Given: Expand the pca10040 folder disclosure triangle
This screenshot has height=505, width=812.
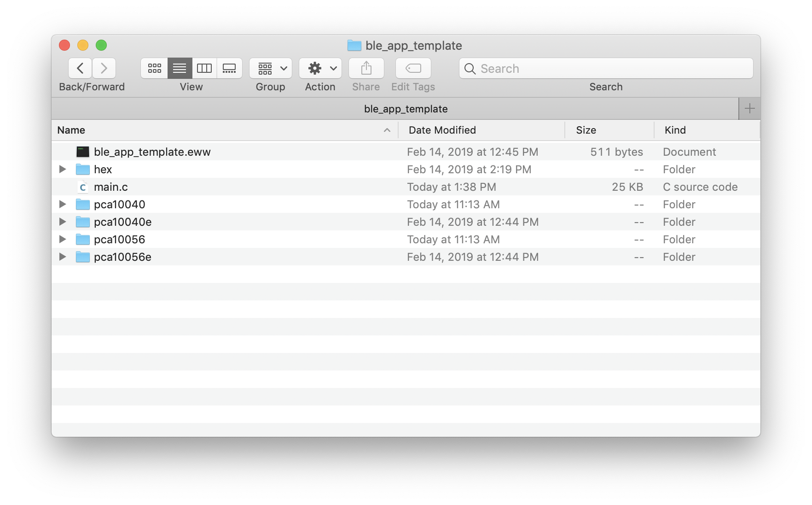Looking at the screenshot, I should 63,205.
